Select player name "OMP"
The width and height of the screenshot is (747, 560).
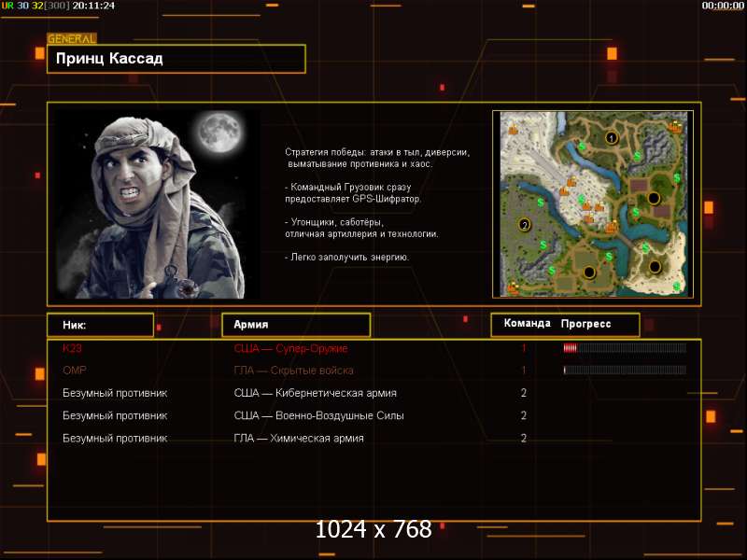pos(75,370)
